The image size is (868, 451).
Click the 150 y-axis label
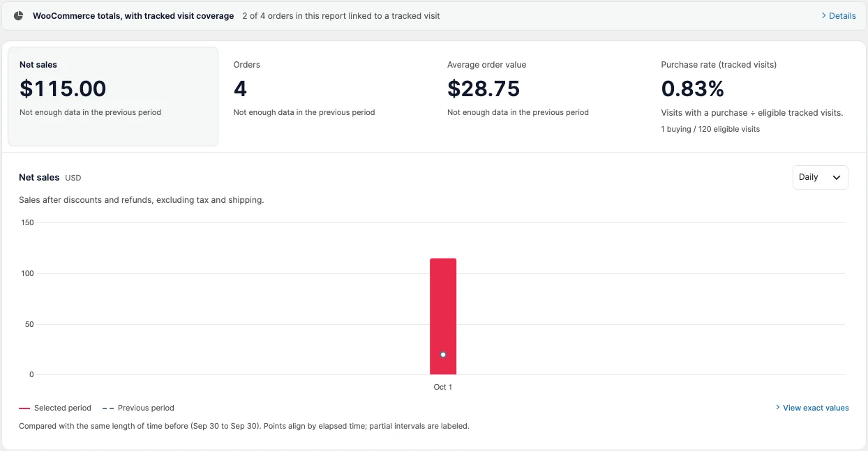pyautogui.click(x=27, y=222)
